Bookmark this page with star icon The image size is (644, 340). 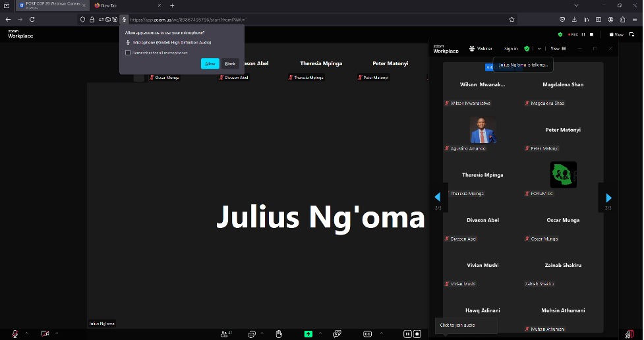pyautogui.click(x=512, y=19)
